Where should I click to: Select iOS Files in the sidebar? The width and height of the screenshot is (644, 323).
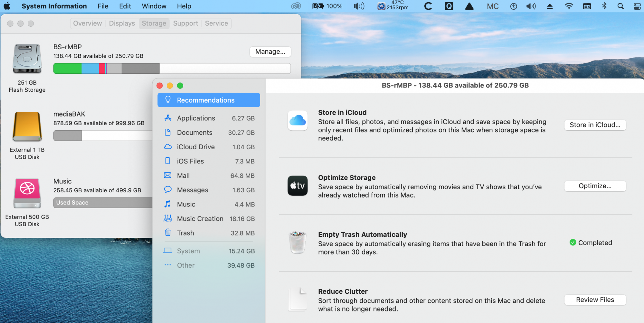(209, 161)
